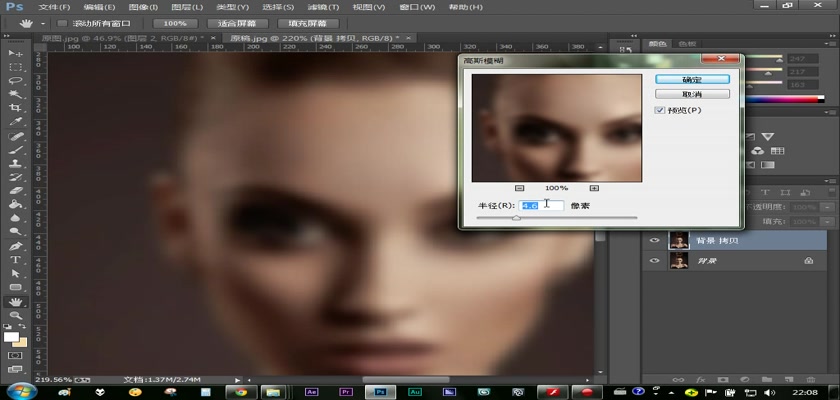Select the Hand tool in toolbox
840x400 pixels.
point(15,302)
